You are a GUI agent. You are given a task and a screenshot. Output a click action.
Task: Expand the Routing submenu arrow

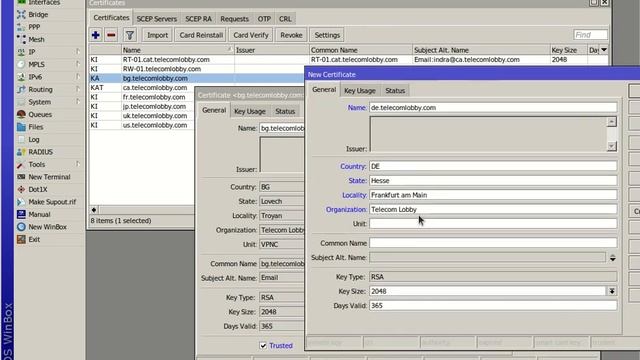[78, 89]
